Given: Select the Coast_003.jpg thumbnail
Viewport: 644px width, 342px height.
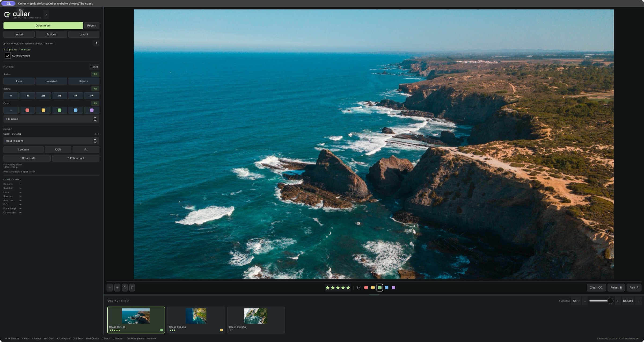Looking at the screenshot, I should 256,320.
